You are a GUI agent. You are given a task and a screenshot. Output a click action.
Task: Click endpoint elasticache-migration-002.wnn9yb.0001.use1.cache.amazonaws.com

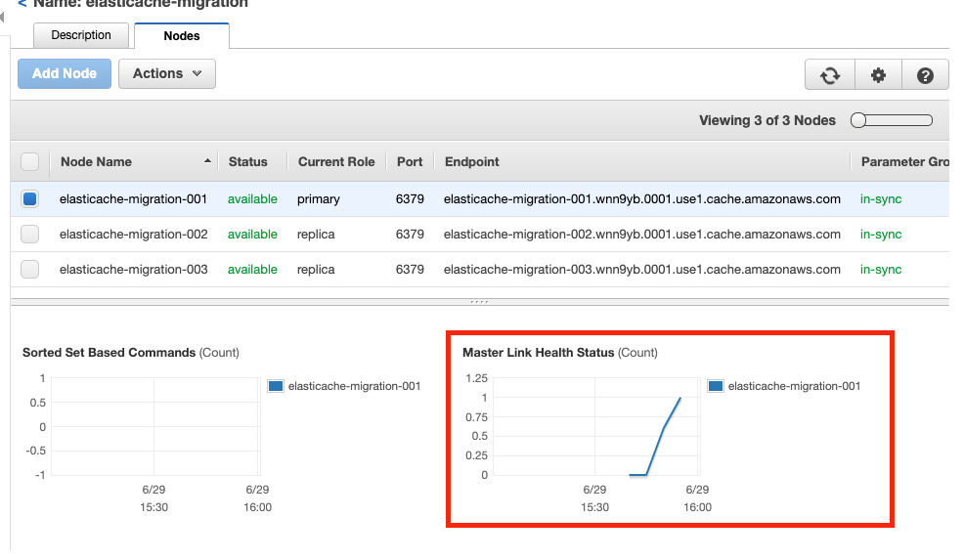(641, 235)
